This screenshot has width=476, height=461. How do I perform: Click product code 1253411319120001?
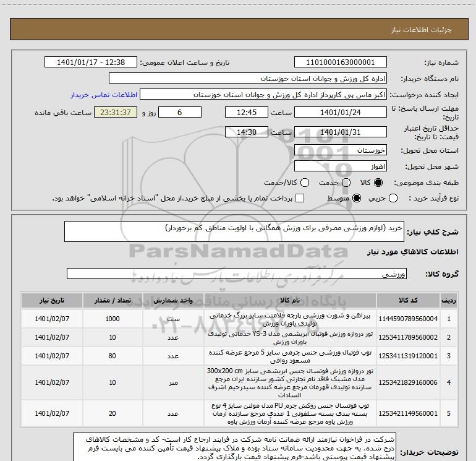408,356
